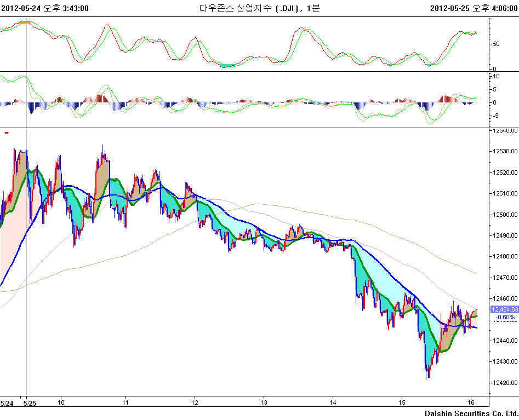Click the start timestamp 2012-05-24 오후 3:43:00
Screen dimensions: 519x420
45,8
